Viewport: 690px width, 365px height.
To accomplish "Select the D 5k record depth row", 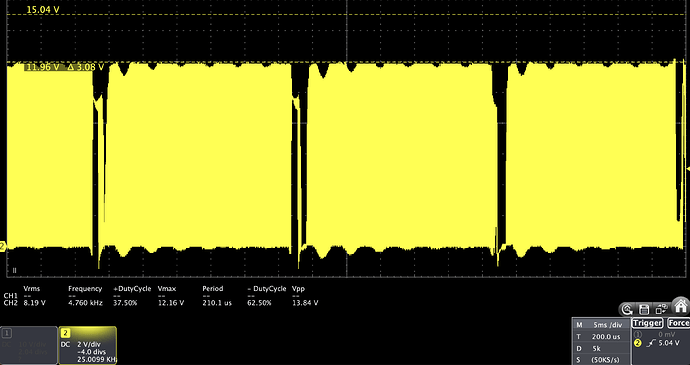I will click(x=601, y=348).
